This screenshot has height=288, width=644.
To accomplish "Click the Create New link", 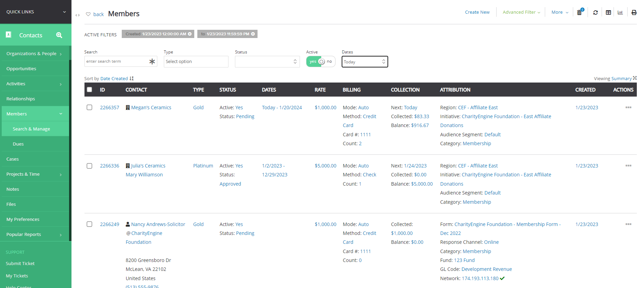I will 477,12.
